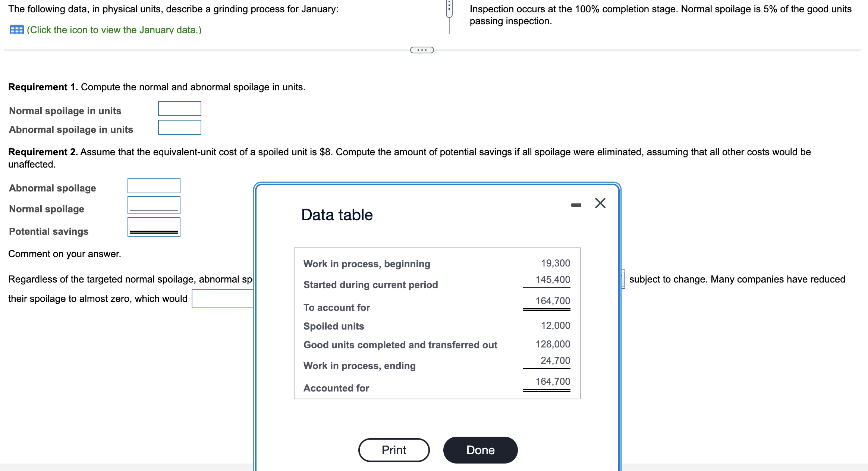Image resolution: width=868 pixels, height=471 pixels.
Task: Open the January data via the green link text
Action: click(x=114, y=30)
